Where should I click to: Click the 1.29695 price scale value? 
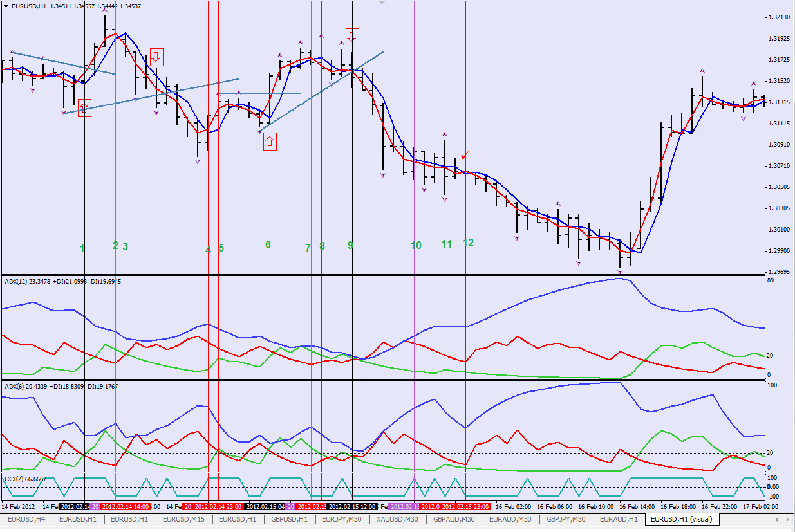779,272
